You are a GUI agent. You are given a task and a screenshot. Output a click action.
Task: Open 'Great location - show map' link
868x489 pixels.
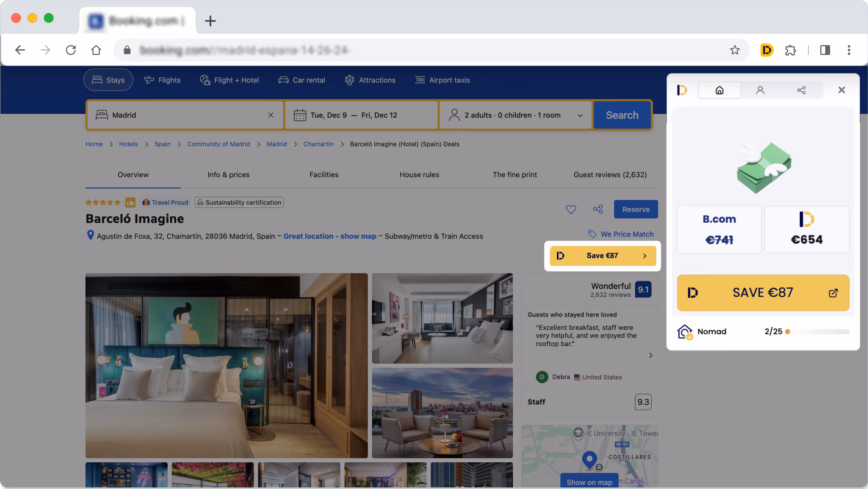(x=330, y=236)
